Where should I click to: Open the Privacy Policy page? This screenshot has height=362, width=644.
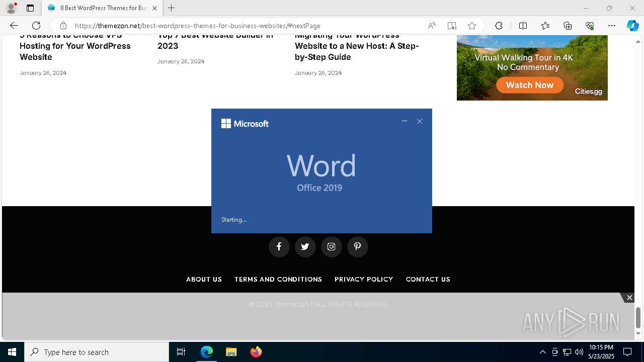point(364,279)
